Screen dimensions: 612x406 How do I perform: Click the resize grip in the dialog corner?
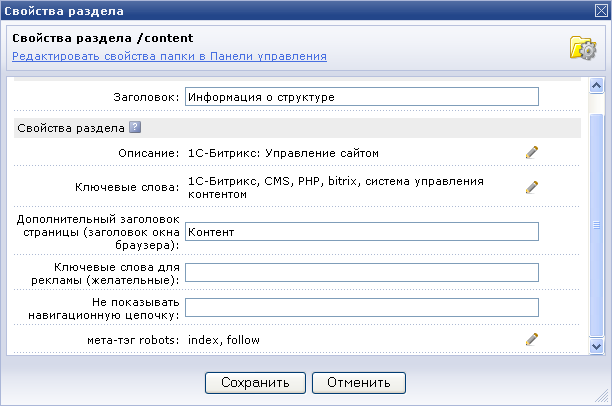[x=602, y=396]
